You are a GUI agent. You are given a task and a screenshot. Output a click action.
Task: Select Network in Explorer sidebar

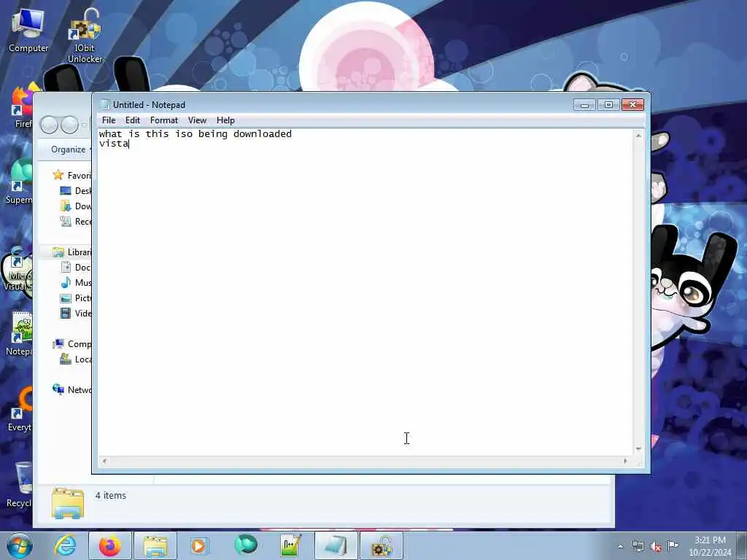click(x=71, y=389)
